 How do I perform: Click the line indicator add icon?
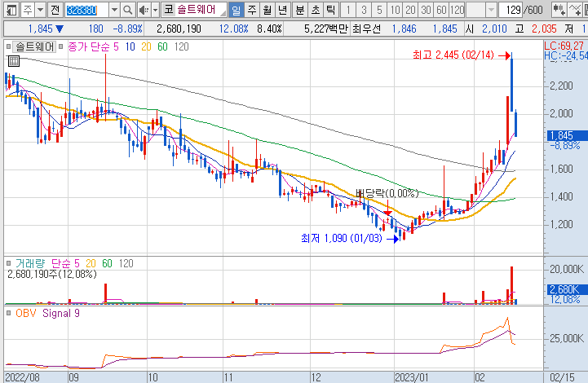(575, 10)
